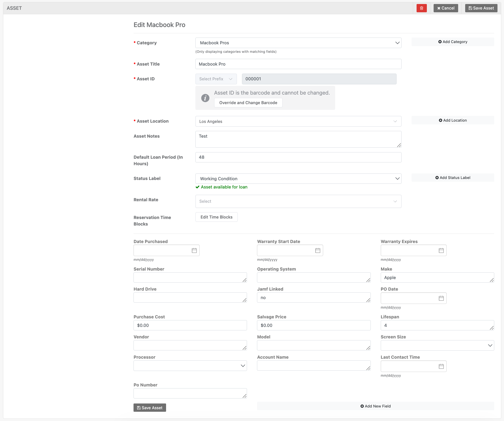Click the Purchase Cost field
Viewport: 504px width, 421px height.
click(190, 325)
